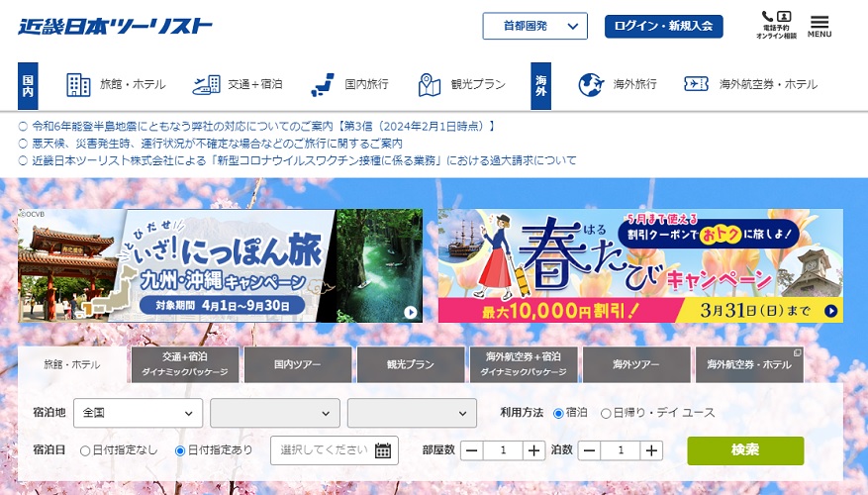Screen dimensions: 868x495
Task: Switch to the 海外ツアー tab
Action: pyautogui.click(x=636, y=364)
